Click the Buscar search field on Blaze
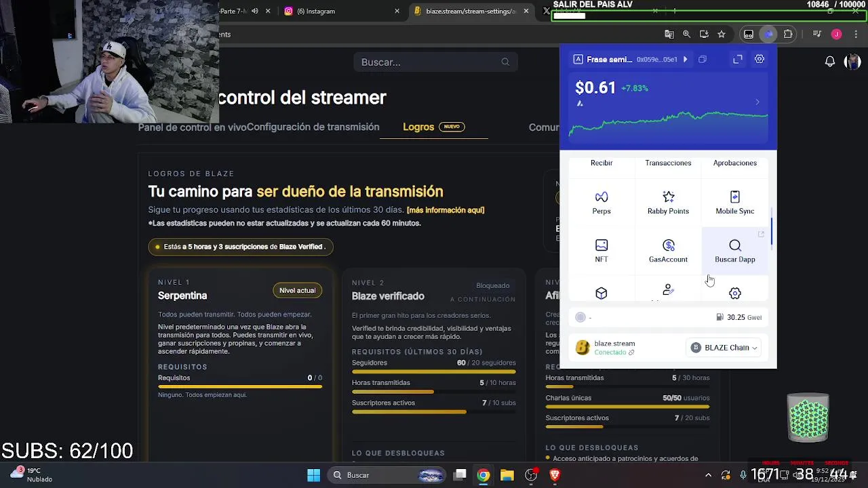The height and width of the screenshot is (488, 868). pyautogui.click(x=435, y=62)
